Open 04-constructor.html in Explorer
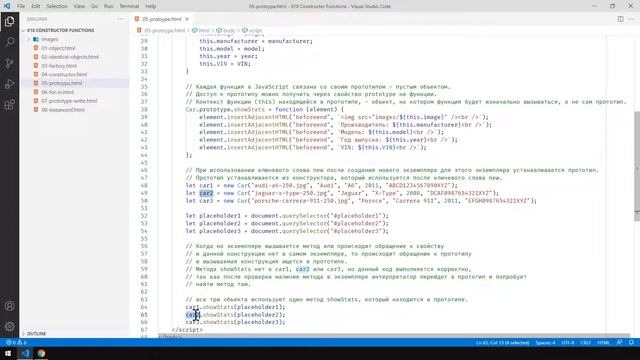Viewport: 640px width, 360px height. click(64, 74)
